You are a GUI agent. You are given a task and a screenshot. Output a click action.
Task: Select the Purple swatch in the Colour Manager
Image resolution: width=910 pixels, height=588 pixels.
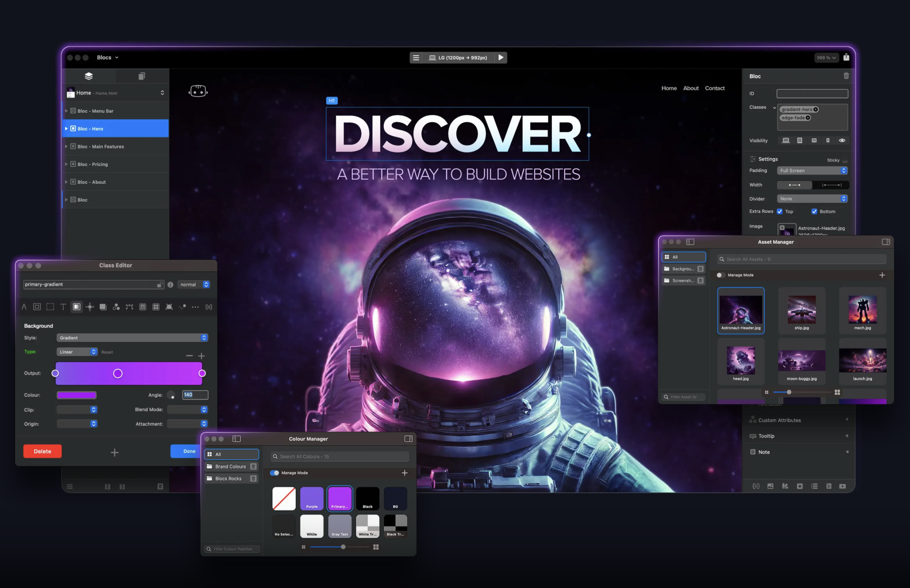tap(312, 498)
